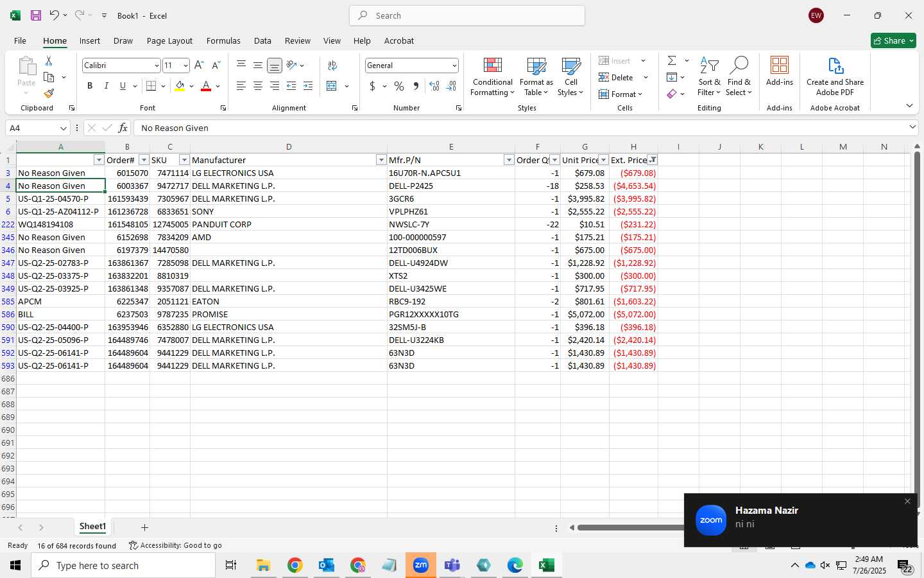This screenshot has width=924, height=578.
Task: Decrease font size with small A icon
Action: coord(216,66)
